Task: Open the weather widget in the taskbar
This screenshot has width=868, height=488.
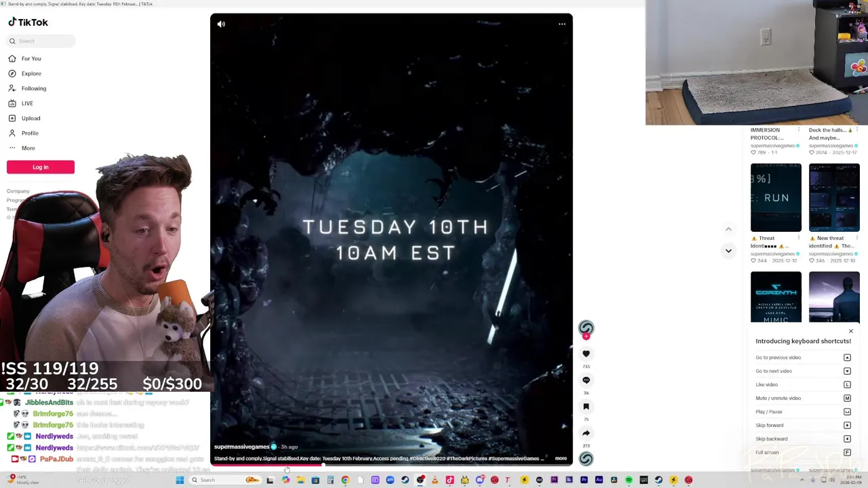Action: 22,480
